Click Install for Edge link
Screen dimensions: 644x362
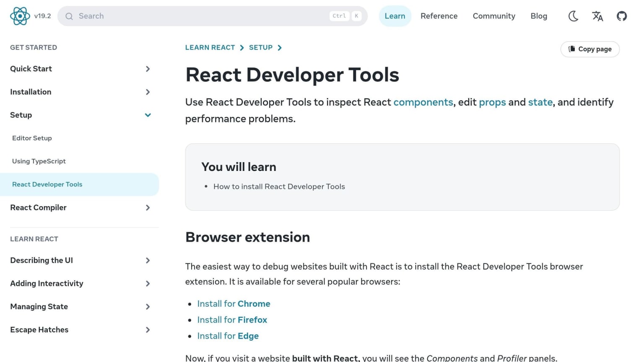pyautogui.click(x=228, y=336)
